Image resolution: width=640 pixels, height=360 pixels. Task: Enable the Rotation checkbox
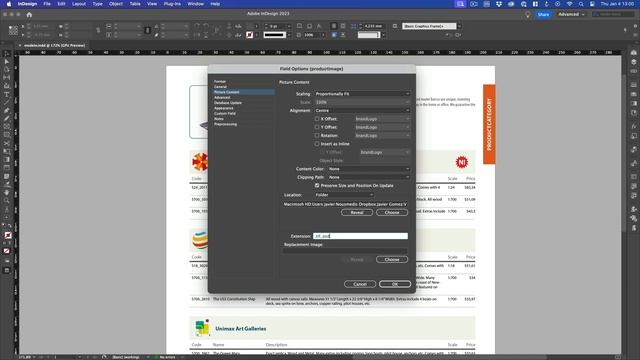(x=317, y=135)
